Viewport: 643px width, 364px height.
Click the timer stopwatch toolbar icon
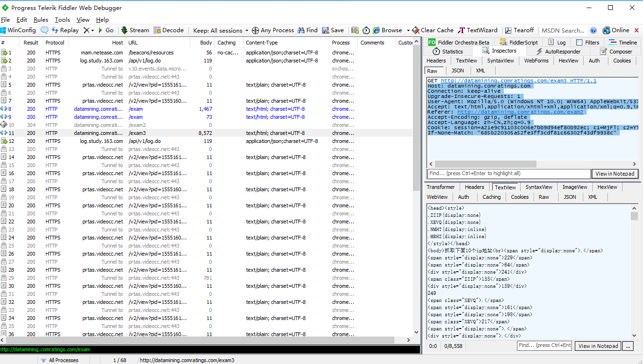[366, 30]
